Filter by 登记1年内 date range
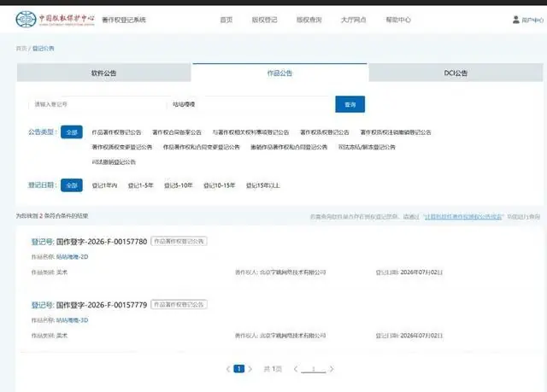This screenshot has width=547, height=392. pos(104,185)
